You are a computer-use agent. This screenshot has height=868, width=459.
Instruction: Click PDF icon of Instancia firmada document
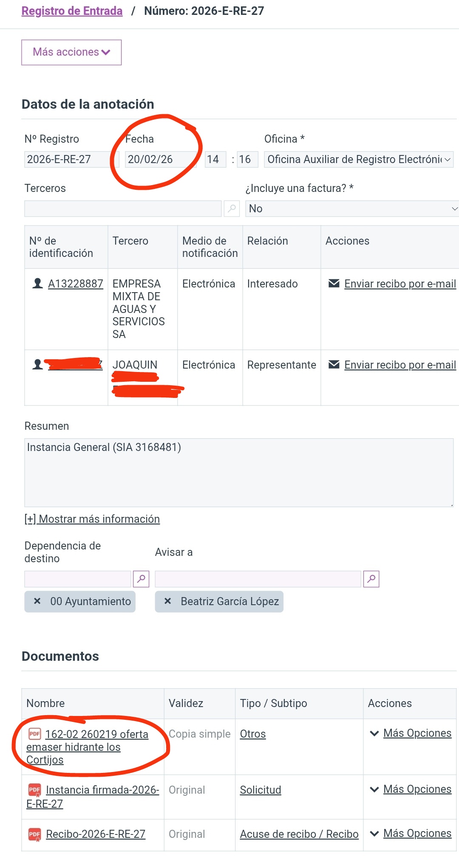click(x=34, y=790)
